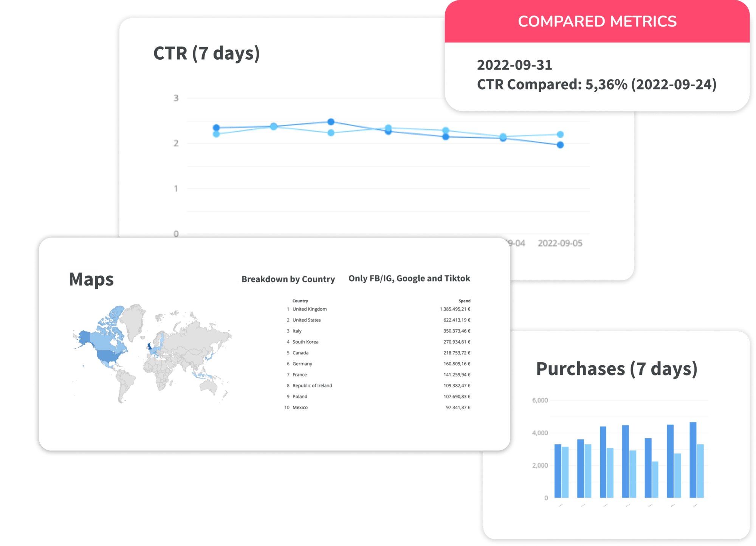Image resolution: width=756 pixels, height=546 pixels.
Task: Select the Canada country row
Action: point(378,353)
